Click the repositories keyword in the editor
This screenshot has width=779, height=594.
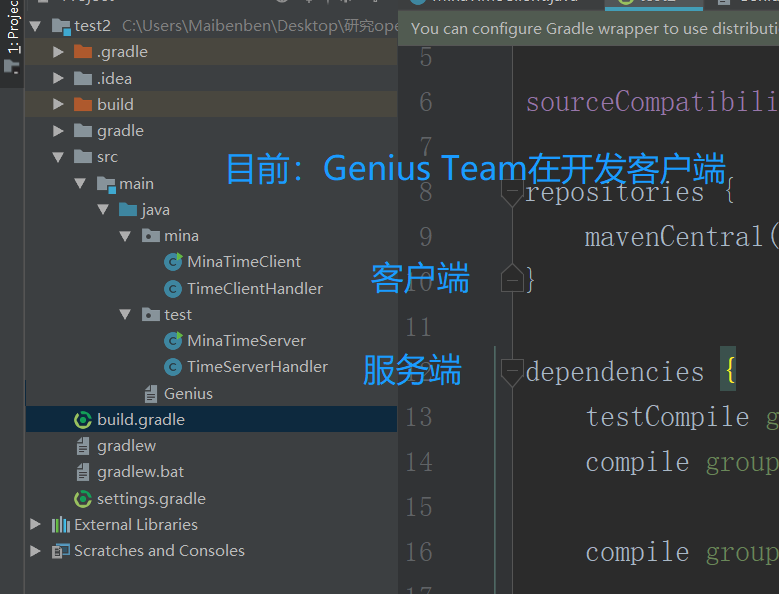tap(615, 192)
